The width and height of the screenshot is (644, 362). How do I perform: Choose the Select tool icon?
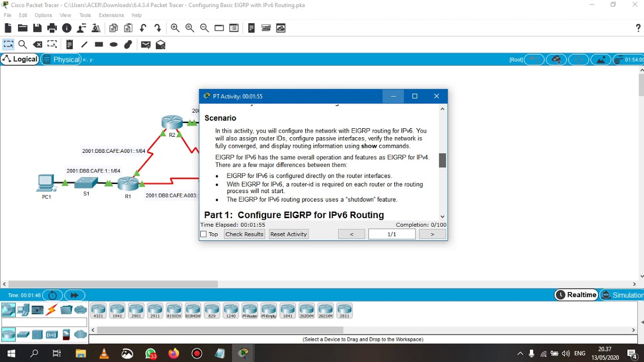pyautogui.click(x=8, y=45)
